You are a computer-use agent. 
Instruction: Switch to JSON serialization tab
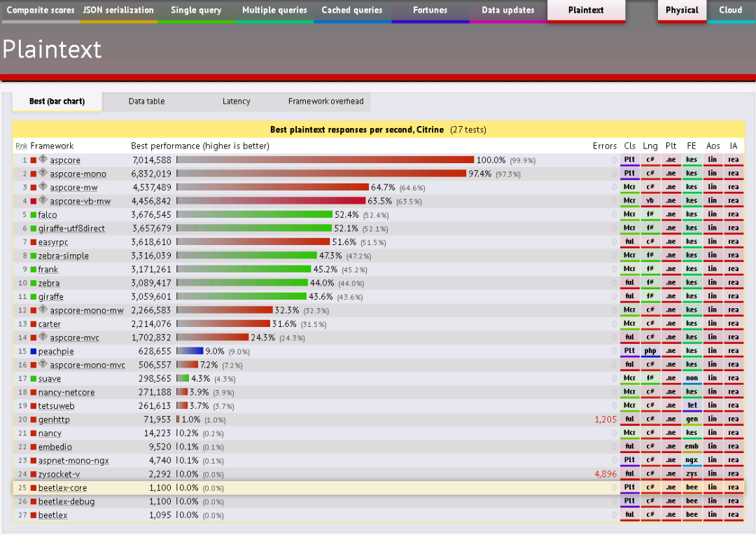(x=118, y=10)
